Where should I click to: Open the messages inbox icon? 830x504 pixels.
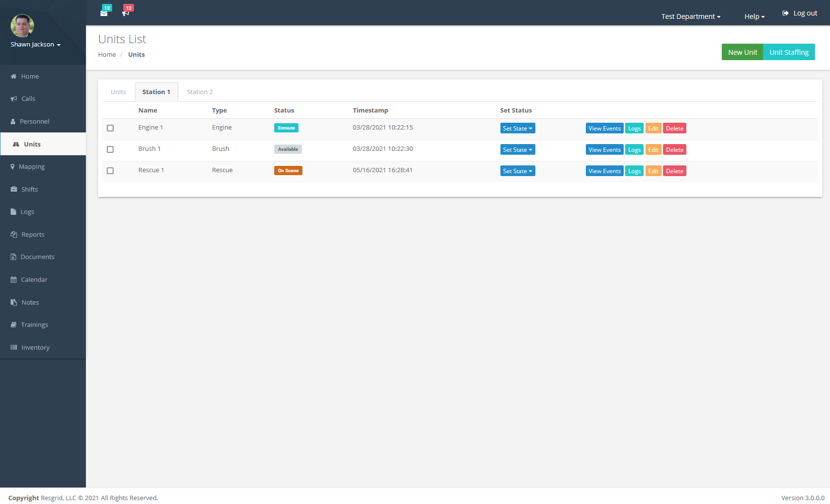(x=104, y=13)
